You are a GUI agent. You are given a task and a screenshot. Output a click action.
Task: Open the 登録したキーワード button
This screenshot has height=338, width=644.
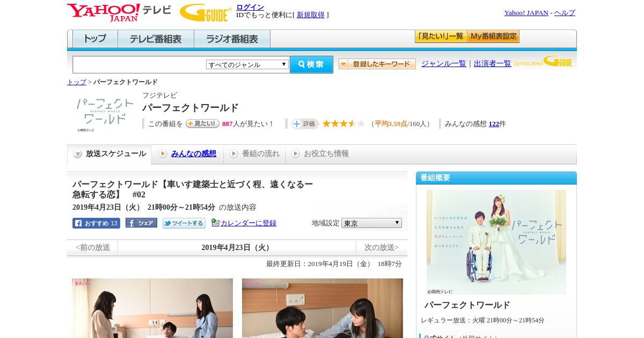click(377, 64)
